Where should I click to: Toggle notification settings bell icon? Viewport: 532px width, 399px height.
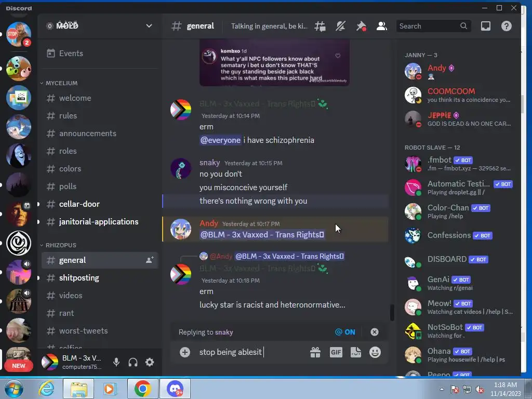pyautogui.click(x=340, y=26)
